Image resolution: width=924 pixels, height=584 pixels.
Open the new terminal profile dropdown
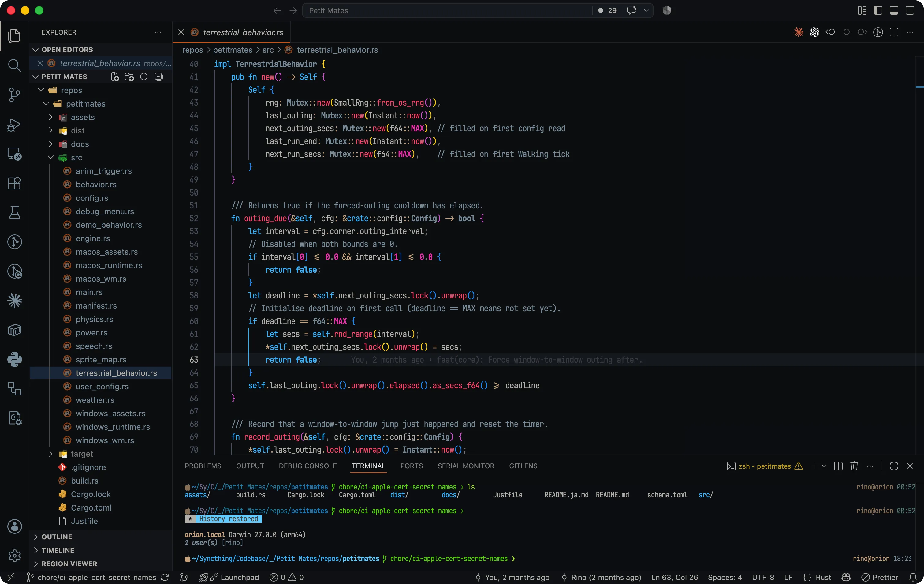(x=824, y=466)
